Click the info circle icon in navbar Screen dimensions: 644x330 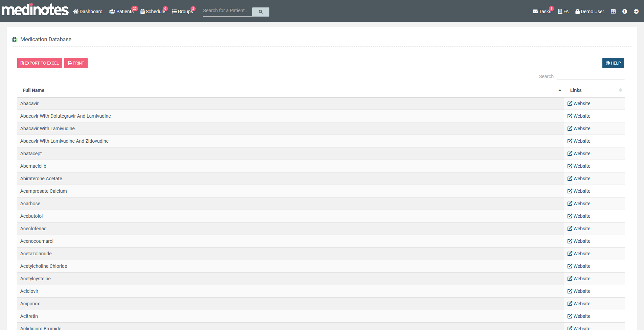[x=625, y=11]
